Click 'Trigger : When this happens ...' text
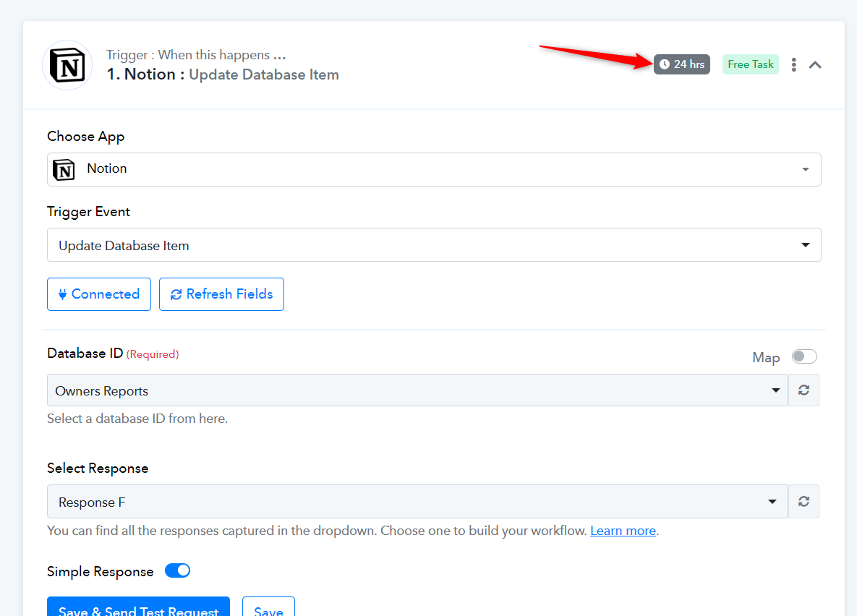The image size is (857, 616). [x=196, y=55]
